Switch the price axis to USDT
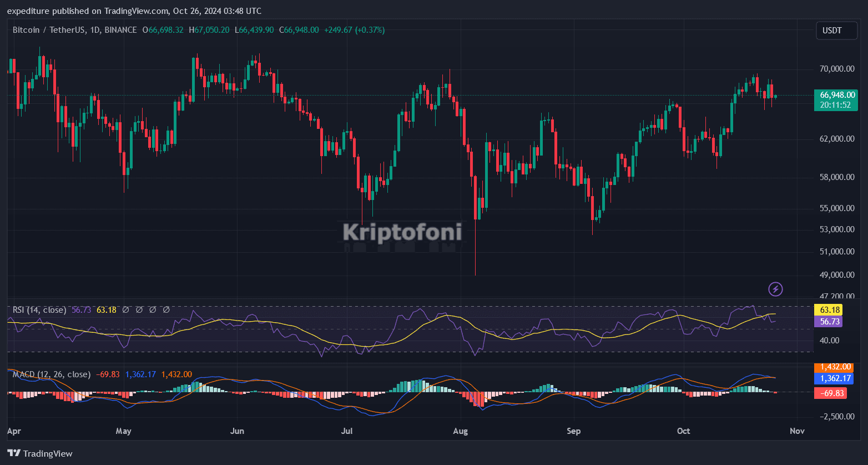Image resolution: width=868 pixels, height=465 pixels. point(836,31)
